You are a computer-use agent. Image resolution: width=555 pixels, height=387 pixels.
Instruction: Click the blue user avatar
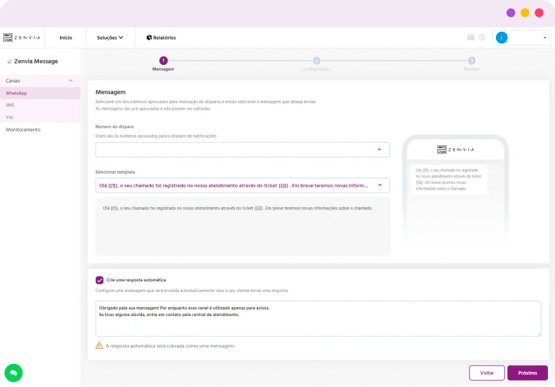tap(502, 38)
